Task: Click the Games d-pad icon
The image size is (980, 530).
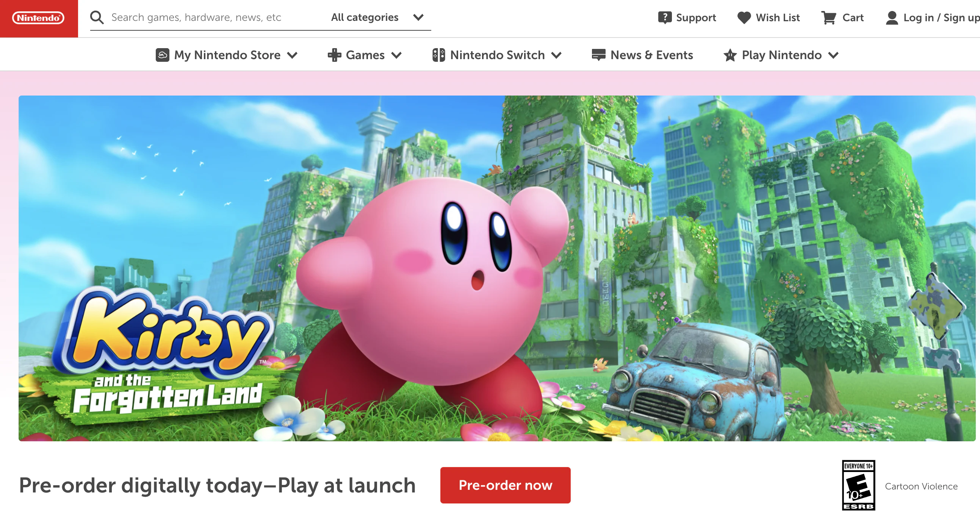Action: (x=334, y=55)
